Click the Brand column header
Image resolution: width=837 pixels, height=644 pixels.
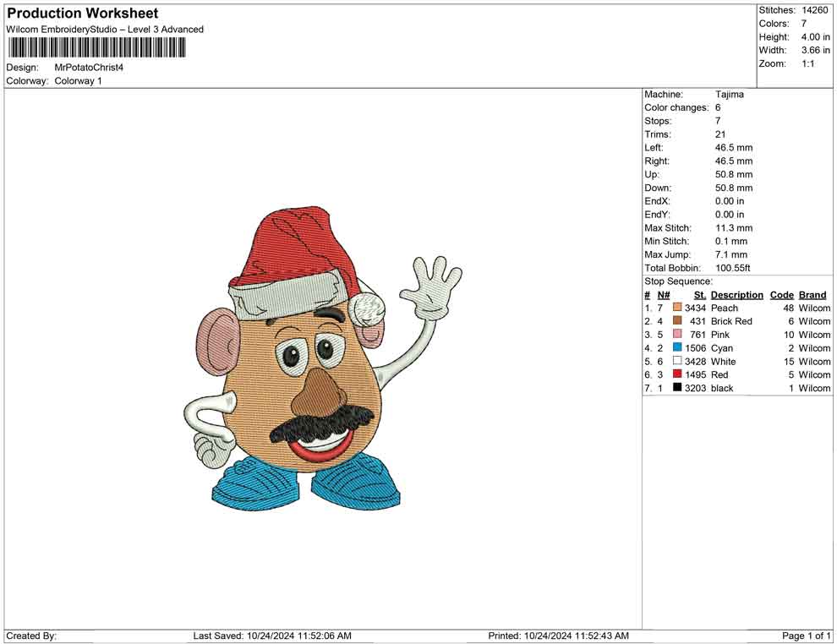[x=812, y=294]
